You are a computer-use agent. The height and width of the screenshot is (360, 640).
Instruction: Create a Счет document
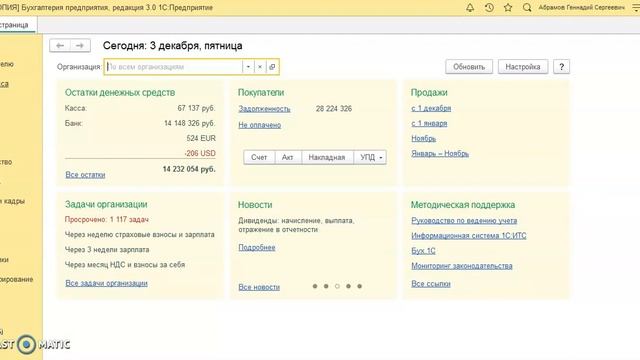pyautogui.click(x=259, y=158)
